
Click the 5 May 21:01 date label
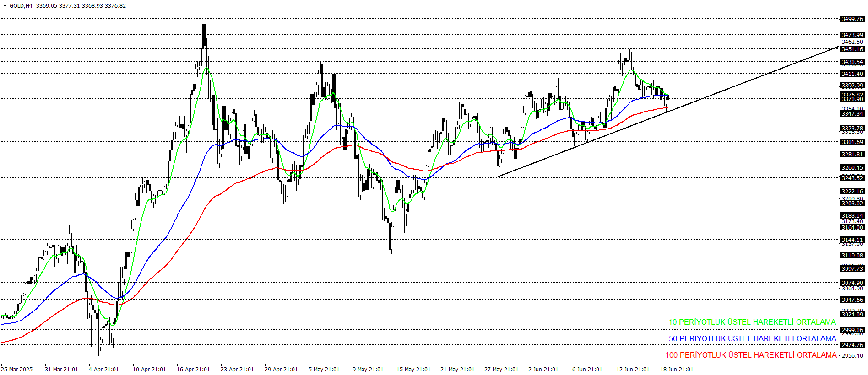click(x=324, y=369)
